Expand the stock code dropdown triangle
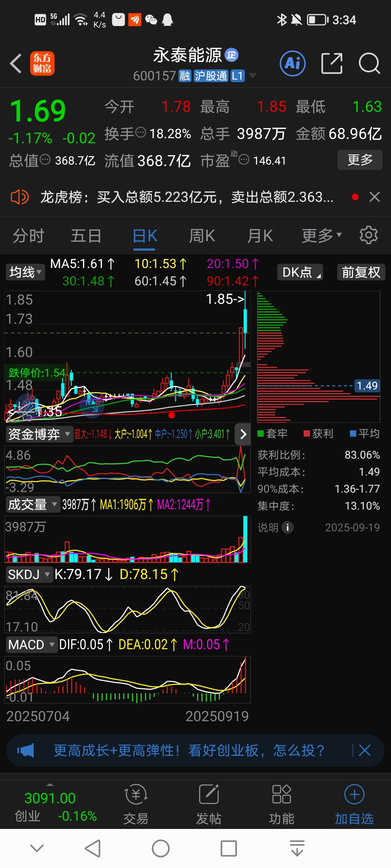 [x=253, y=76]
